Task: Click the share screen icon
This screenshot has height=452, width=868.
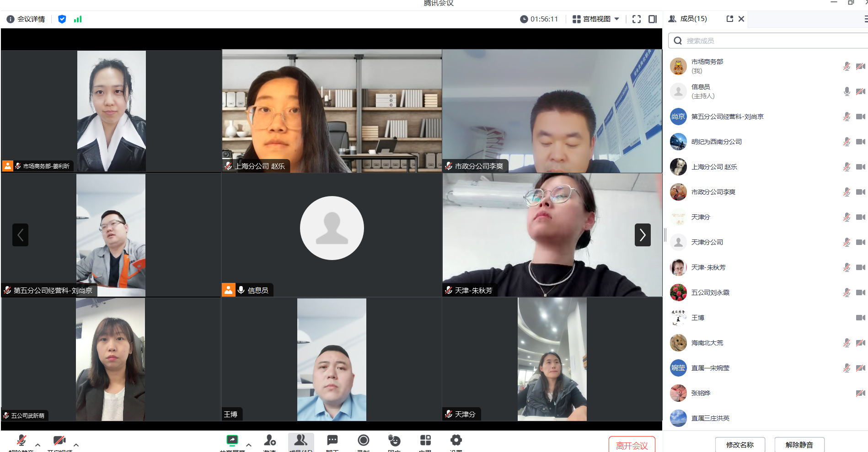Action: click(x=232, y=440)
